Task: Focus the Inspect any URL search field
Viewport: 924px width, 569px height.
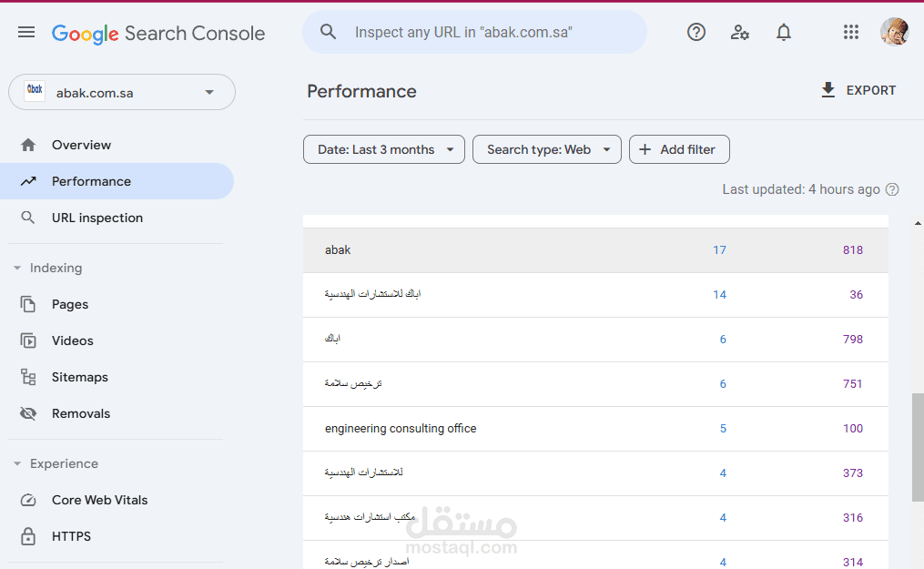Action: [474, 32]
